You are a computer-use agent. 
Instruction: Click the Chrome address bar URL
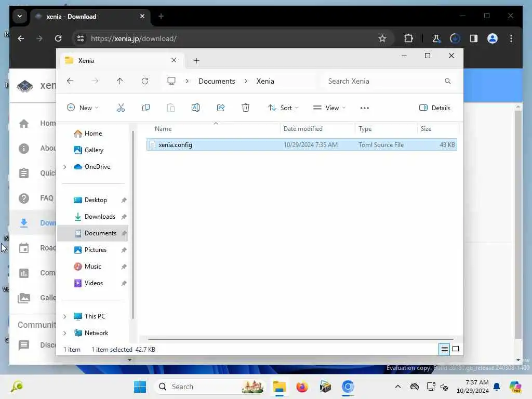click(x=134, y=38)
